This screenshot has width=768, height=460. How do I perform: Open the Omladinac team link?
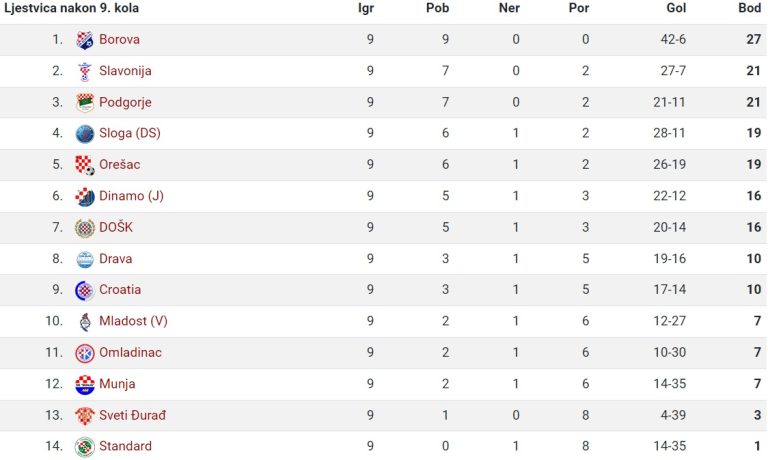click(x=130, y=353)
